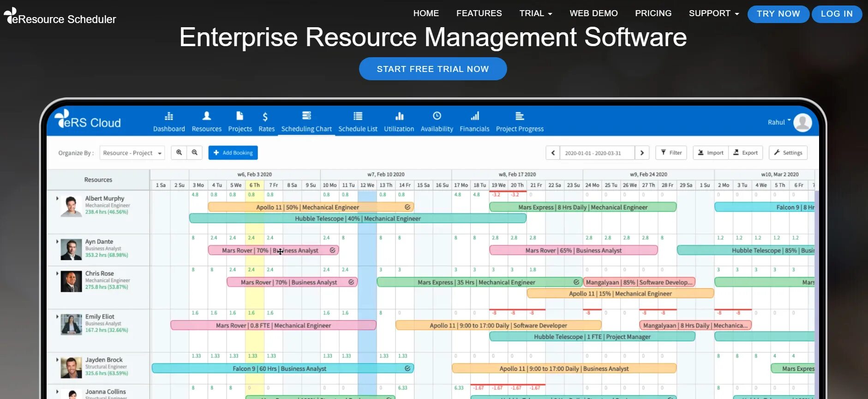Image resolution: width=868 pixels, height=399 pixels.
Task: Click 'Jayden Brock' resource name
Action: 104,359
